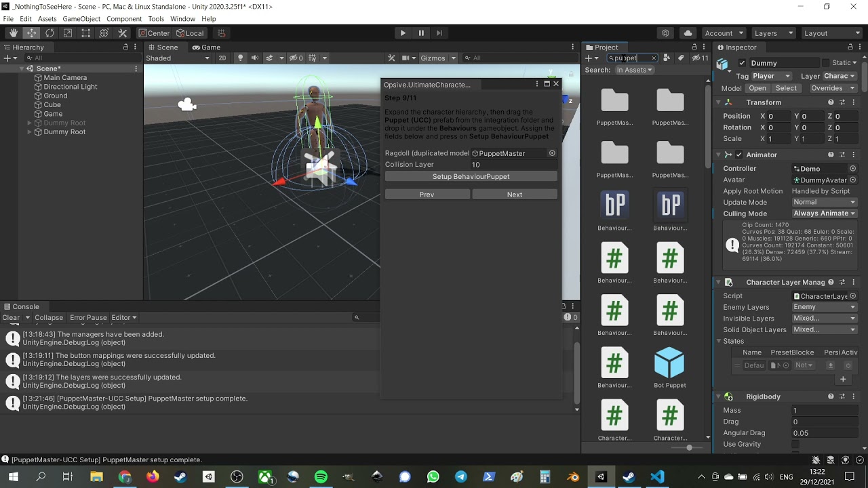Clear the Project search field
Screen dimensions: 868x488
tap(654, 58)
